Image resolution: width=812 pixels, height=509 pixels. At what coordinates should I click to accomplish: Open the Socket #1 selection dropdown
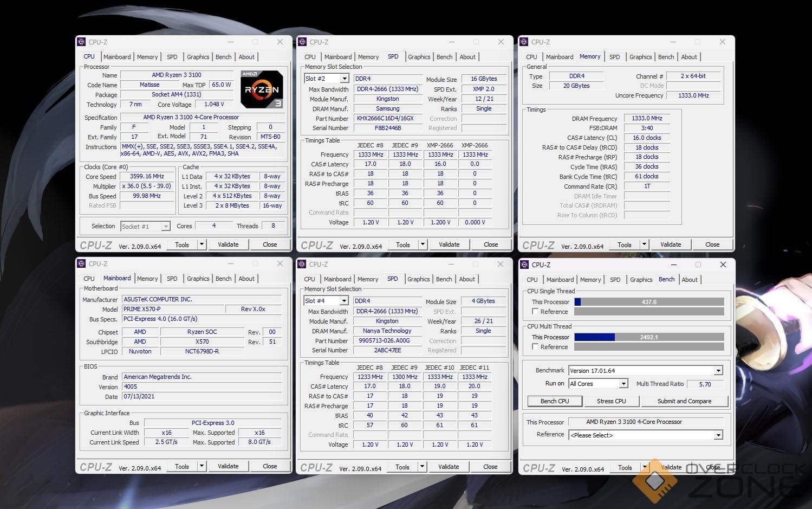pos(166,227)
